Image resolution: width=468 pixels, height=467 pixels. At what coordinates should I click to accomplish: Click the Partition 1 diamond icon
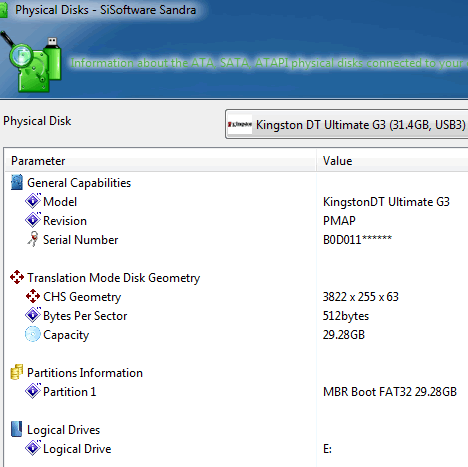point(33,391)
